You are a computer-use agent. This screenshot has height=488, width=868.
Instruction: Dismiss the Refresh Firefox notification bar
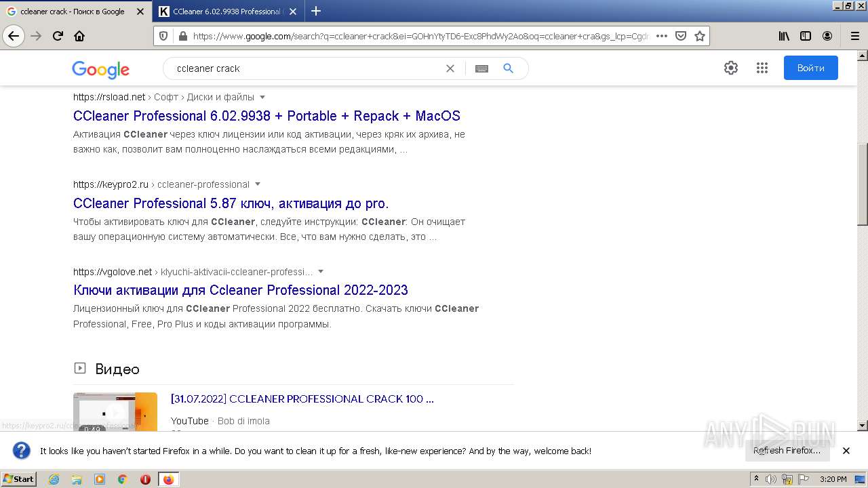click(846, 451)
